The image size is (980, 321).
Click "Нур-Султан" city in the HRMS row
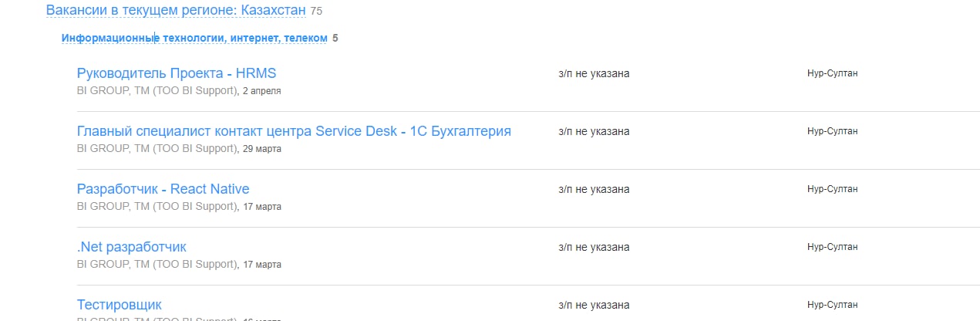(832, 73)
